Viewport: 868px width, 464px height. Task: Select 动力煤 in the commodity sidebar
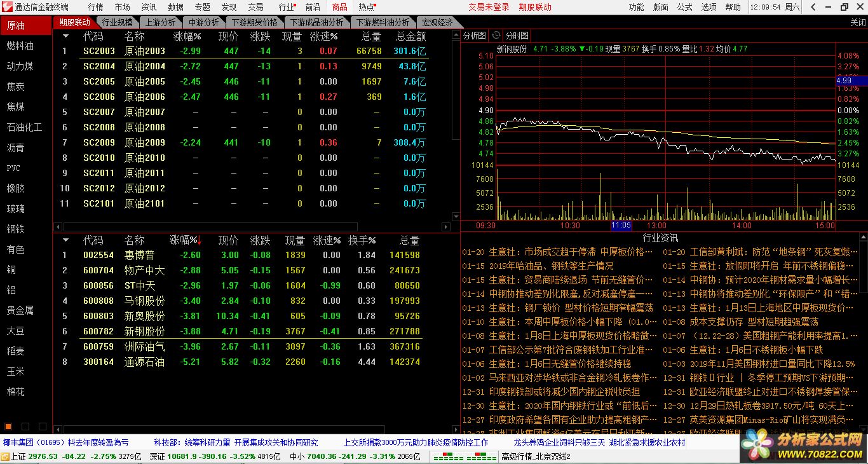tap(20, 66)
